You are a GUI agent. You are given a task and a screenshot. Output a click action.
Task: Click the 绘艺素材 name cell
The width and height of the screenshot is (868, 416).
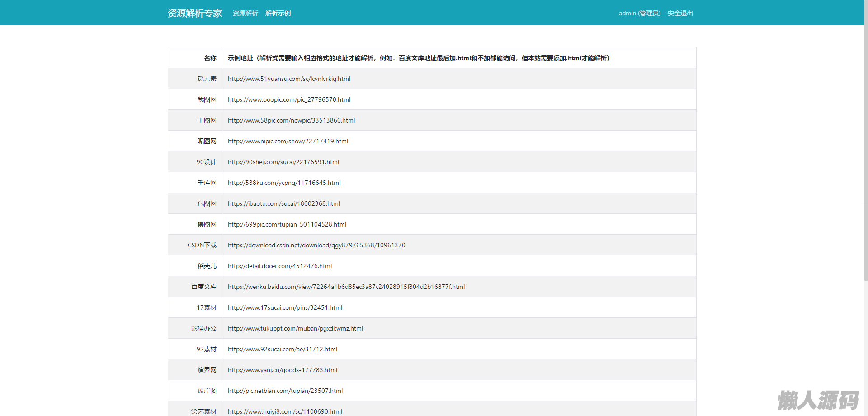pyautogui.click(x=195, y=409)
